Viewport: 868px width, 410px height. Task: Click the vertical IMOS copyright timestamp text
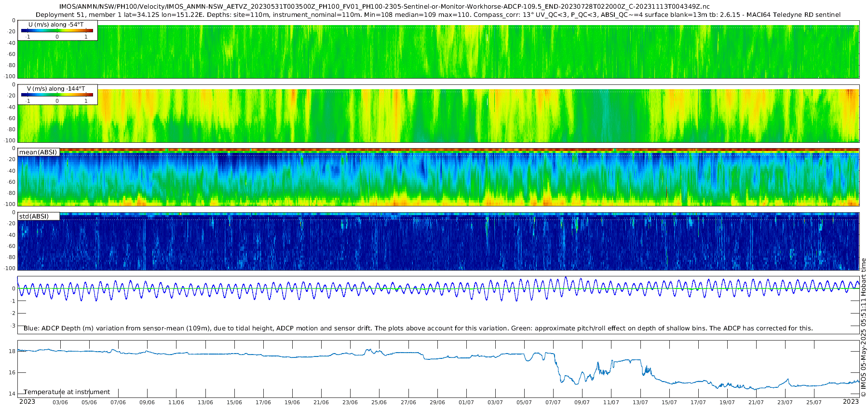click(863, 328)
